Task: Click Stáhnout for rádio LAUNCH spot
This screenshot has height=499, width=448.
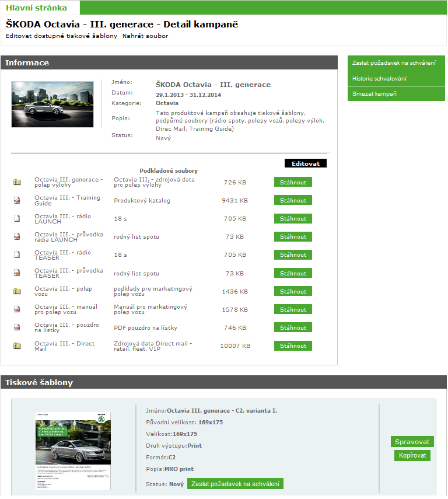Action: point(293,219)
